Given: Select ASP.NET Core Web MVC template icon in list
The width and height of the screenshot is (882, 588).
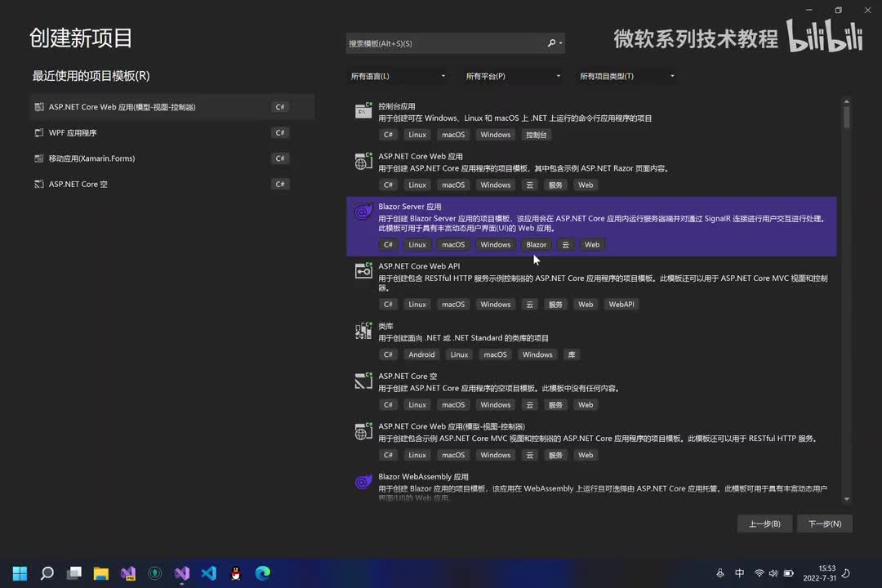Looking at the screenshot, I should pos(363,431).
